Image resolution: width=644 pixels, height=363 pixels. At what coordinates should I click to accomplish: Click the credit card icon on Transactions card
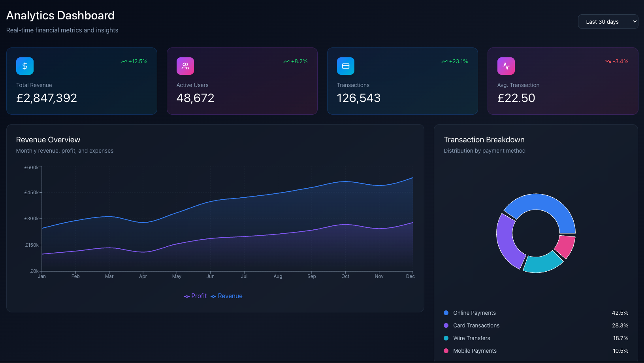(345, 66)
